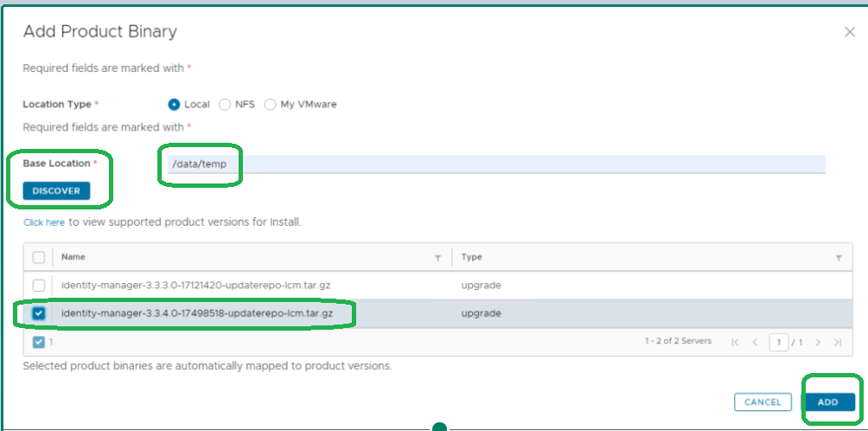The image size is (868, 431).
Task: Switch location type to My VMware
Action: 271,105
